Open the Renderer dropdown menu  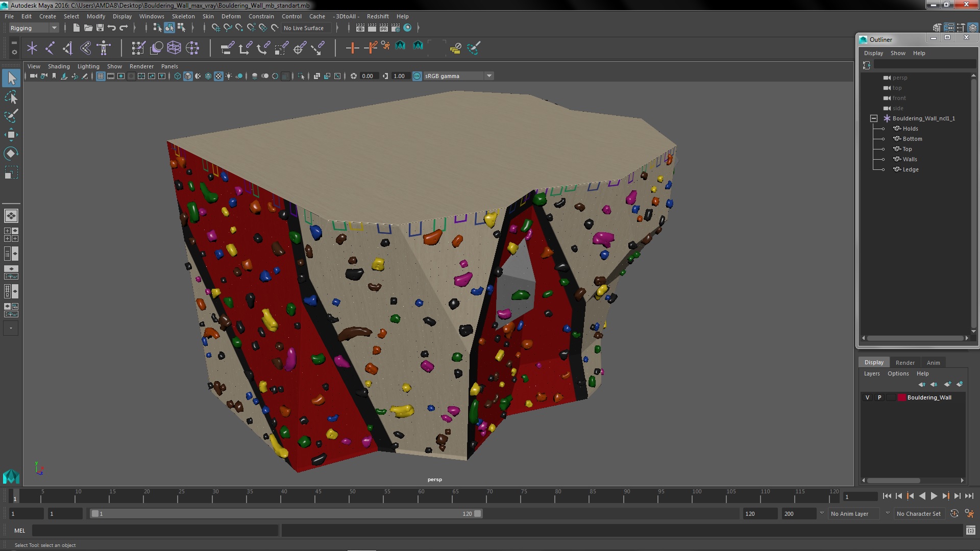click(141, 66)
